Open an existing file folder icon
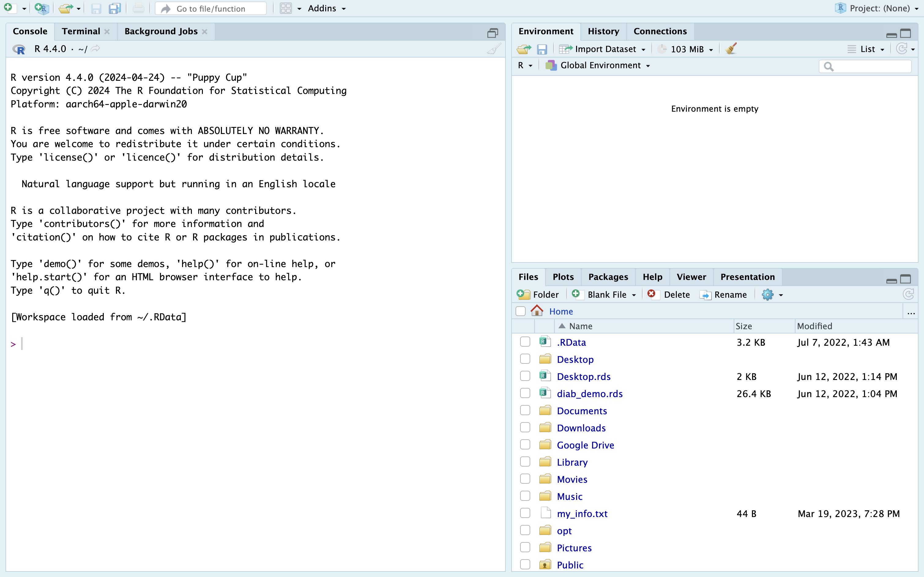 (x=66, y=8)
